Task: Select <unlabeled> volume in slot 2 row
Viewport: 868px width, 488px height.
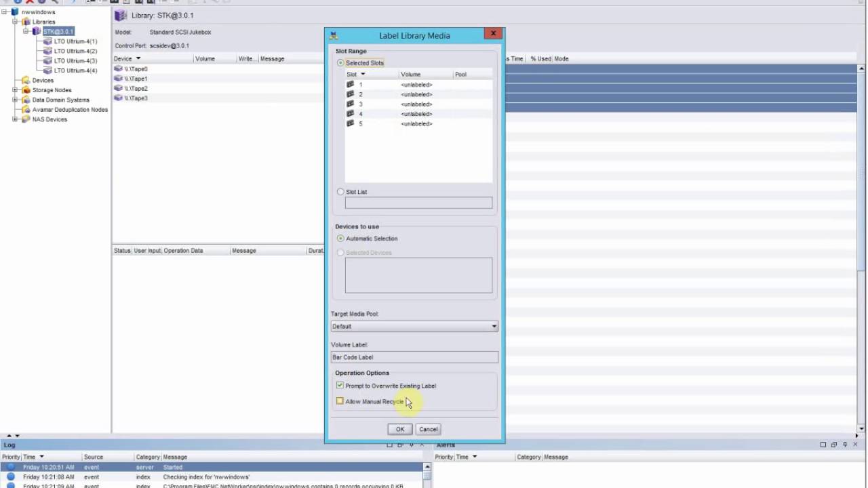Action: click(416, 94)
